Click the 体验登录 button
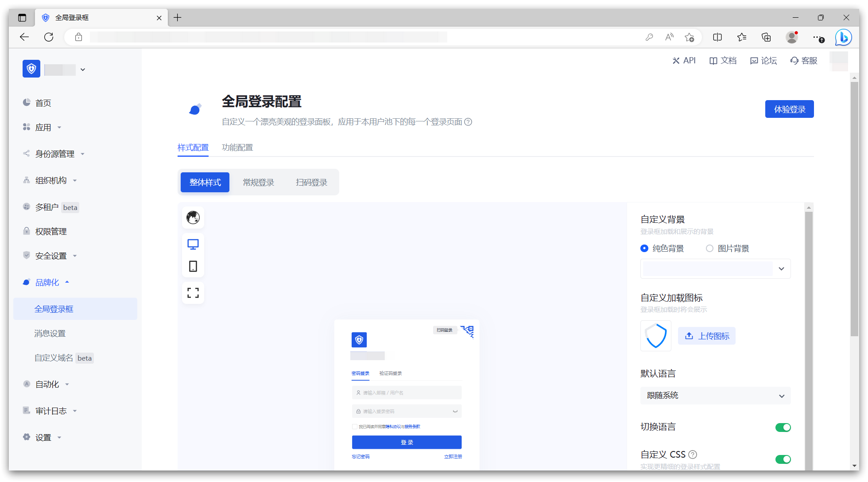This screenshot has height=482, width=868. point(789,109)
